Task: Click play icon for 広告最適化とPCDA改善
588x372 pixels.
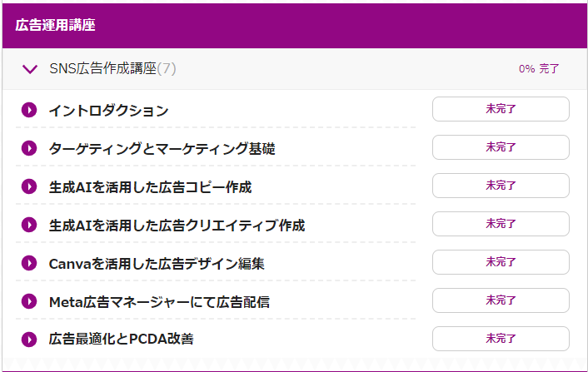Action: [29, 340]
